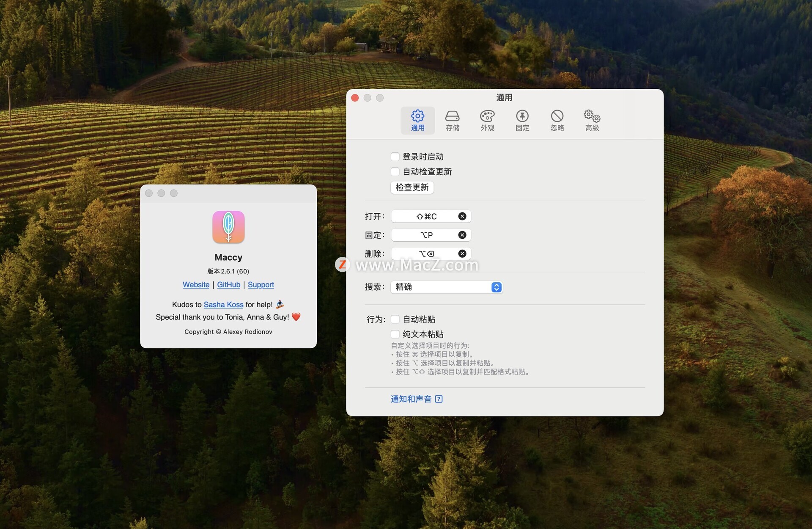
Task: Clear the 固定 shortcut with its X icon
Action: click(x=462, y=235)
